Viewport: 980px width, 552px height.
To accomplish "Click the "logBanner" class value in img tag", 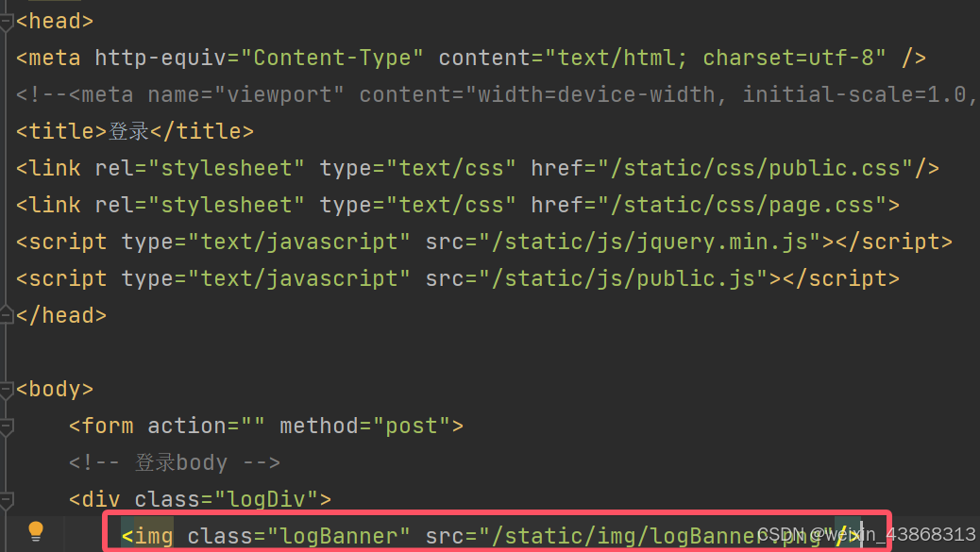I will 338,536.
